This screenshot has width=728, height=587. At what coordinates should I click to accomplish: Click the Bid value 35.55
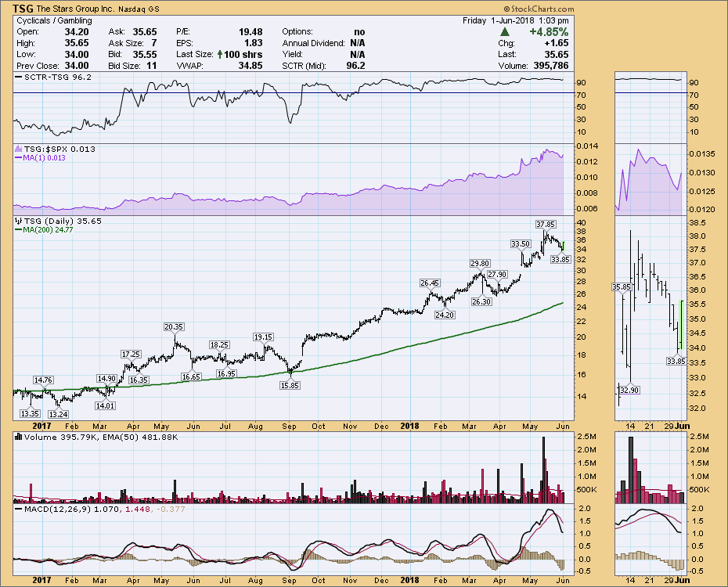point(145,54)
